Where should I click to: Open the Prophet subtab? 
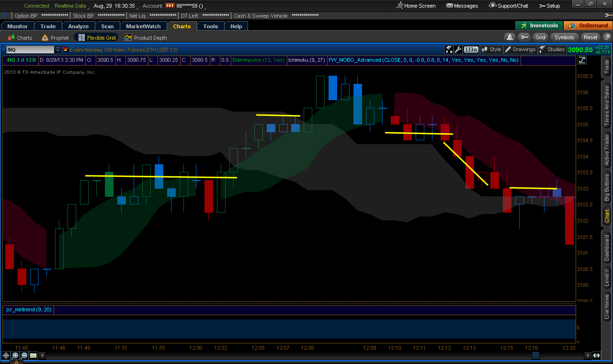pos(55,38)
